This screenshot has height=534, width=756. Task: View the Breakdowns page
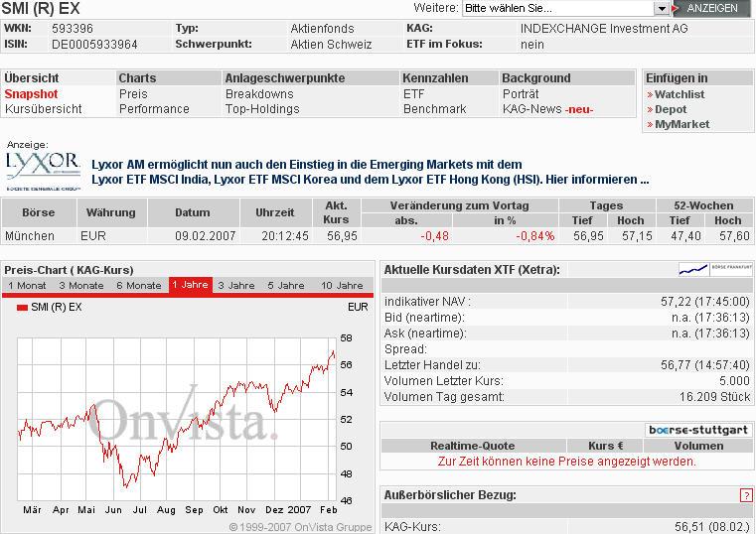(x=259, y=94)
